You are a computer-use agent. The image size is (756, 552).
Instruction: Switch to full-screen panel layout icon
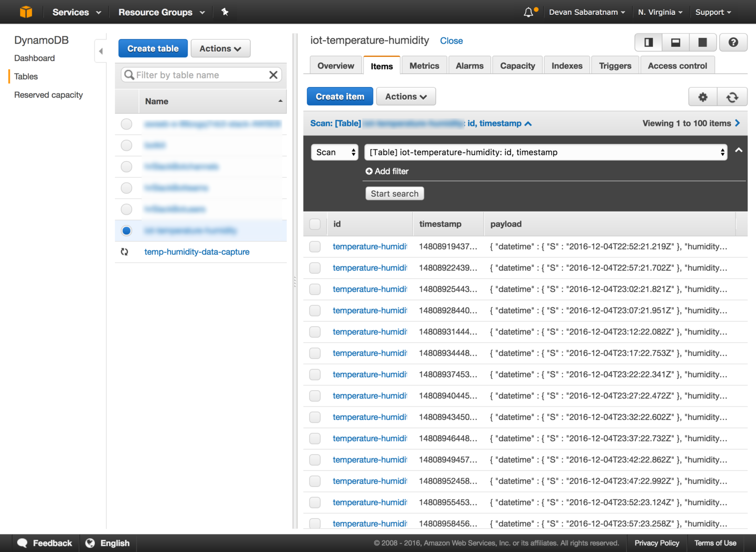point(702,42)
